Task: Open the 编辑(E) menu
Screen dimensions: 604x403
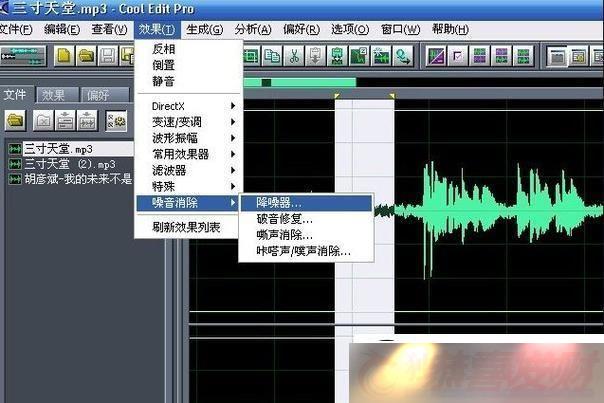Action: [x=62, y=29]
